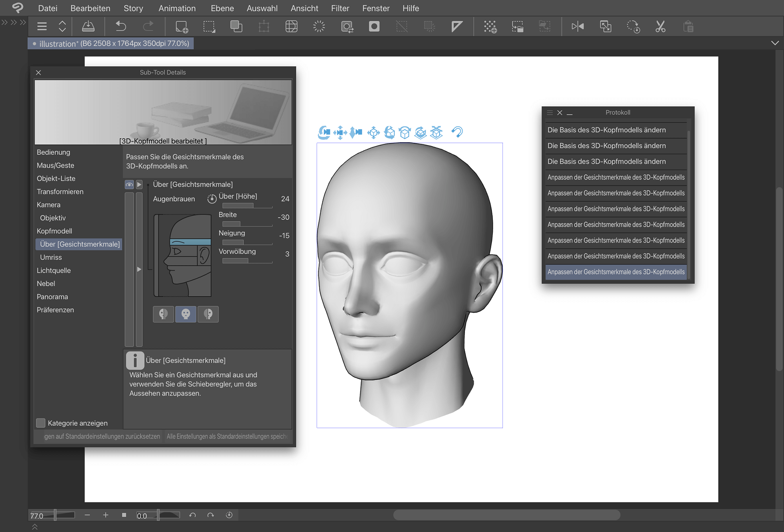Click the Undo arrow in the command bar
Viewport: 784px width, 532px height.
point(121,26)
